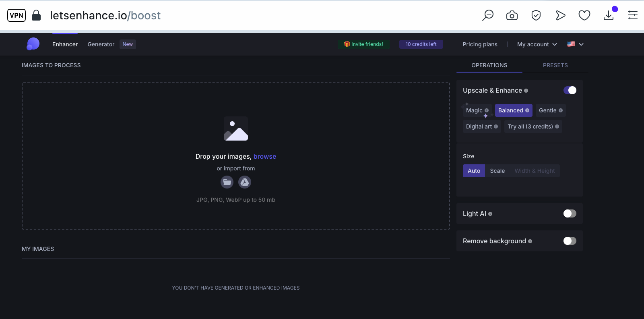Select the Magic enhance mode button
The width and height of the screenshot is (644, 319).
coord(477,110)
